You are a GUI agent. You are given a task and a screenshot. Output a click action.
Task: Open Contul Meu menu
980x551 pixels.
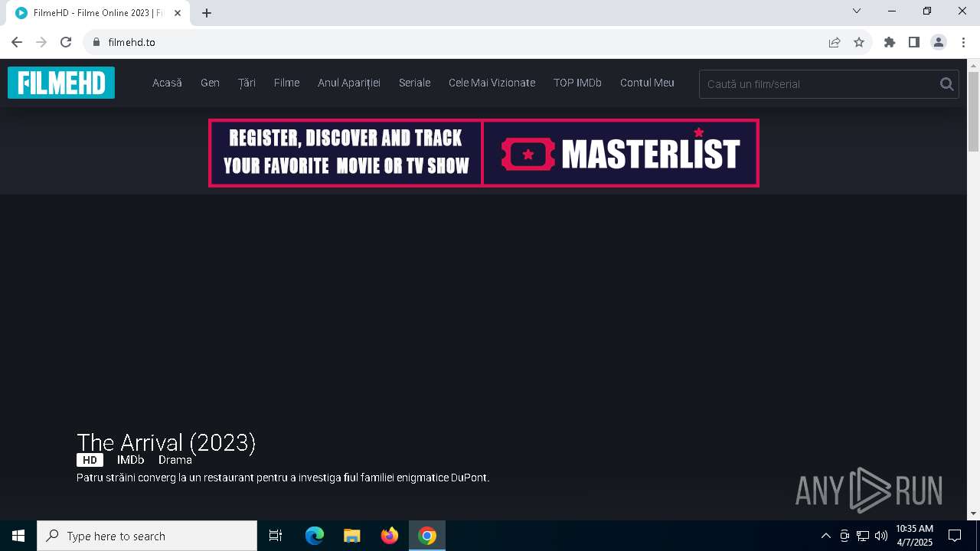pos(647,83)
